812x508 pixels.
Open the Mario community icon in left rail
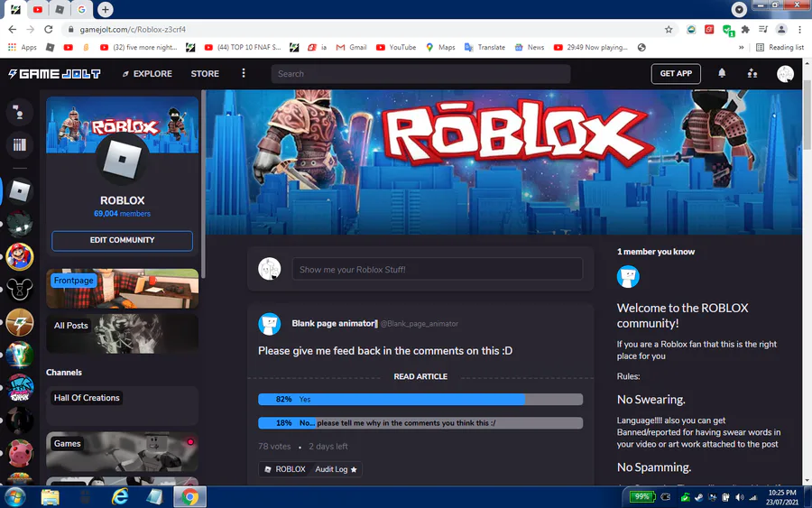pyautogui.click(x=20, y=256)
